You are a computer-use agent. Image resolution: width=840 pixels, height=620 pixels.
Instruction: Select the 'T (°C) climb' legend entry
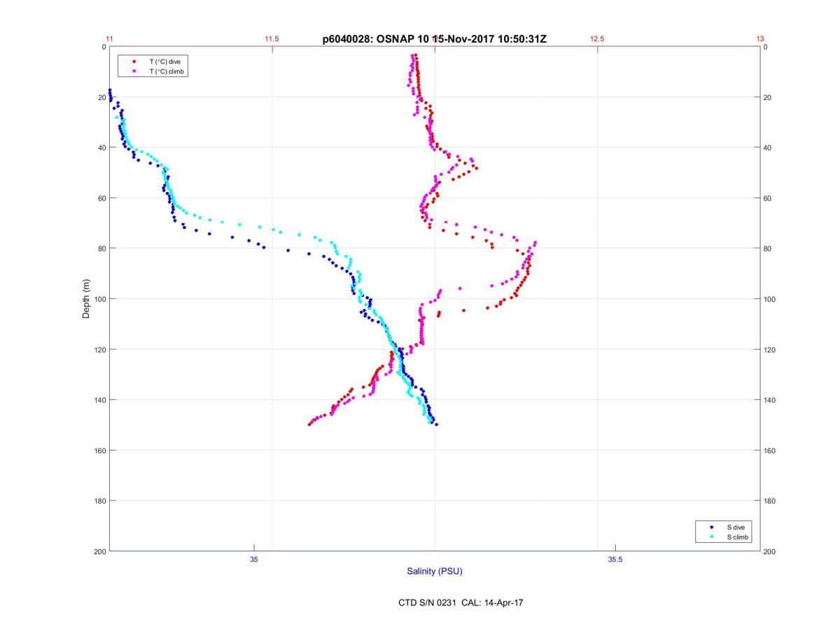(166, 71)
